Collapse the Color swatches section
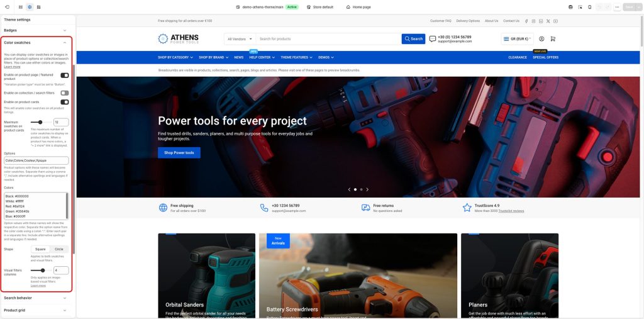The width and height of the screenshot is (644, 319). [35, 43]
